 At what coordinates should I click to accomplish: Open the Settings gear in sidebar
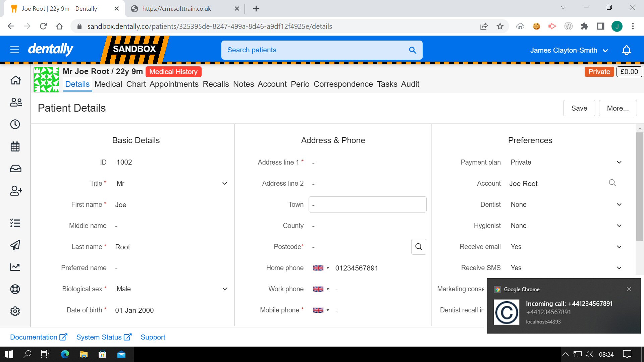tap(15, 311)
